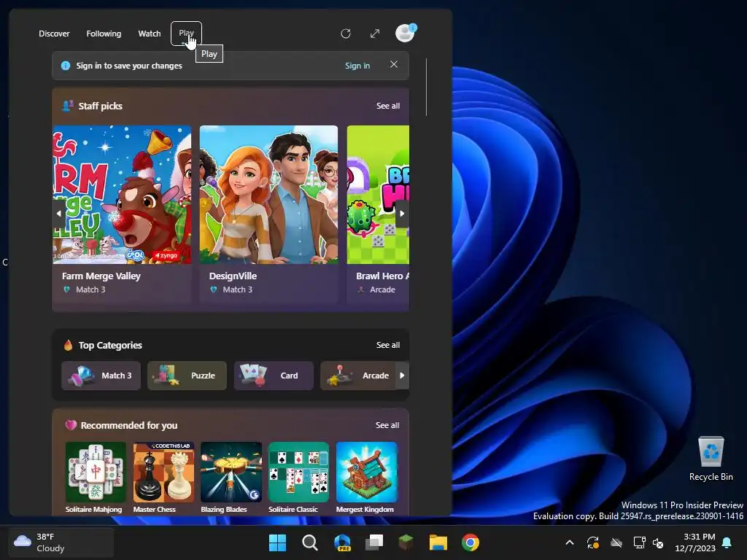See all Top Categories

(x=388, y=345)
